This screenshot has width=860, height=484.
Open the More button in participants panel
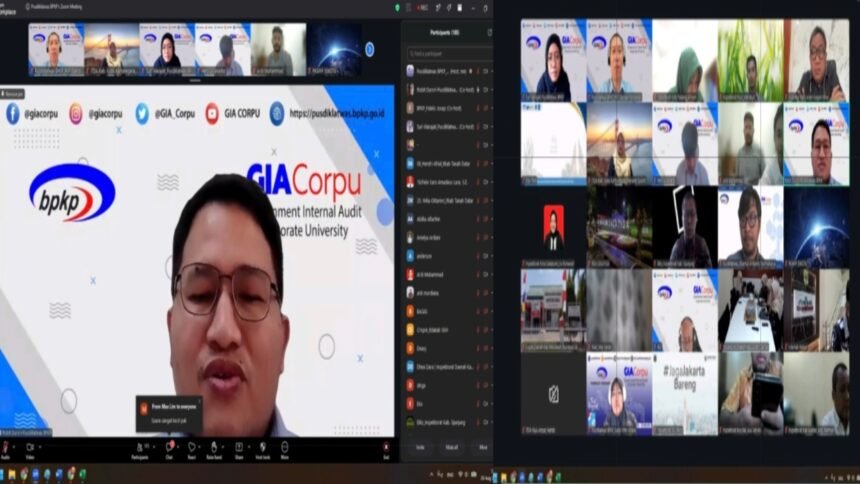click(483, 447)
